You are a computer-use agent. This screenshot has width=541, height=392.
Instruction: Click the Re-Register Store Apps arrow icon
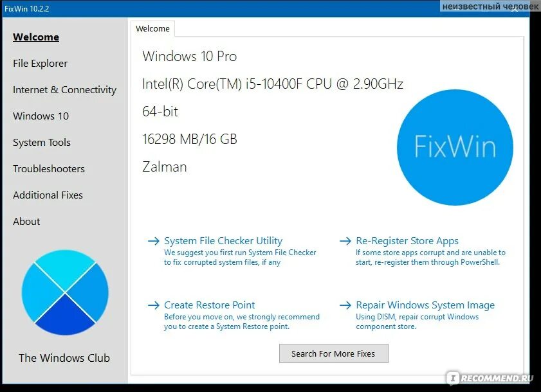(345, 241)
